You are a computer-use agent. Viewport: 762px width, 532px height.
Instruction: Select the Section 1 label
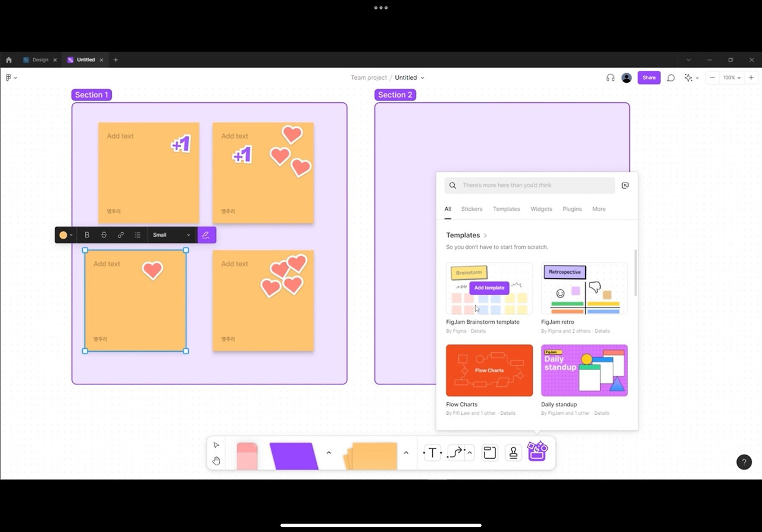[x=92, y=95]
